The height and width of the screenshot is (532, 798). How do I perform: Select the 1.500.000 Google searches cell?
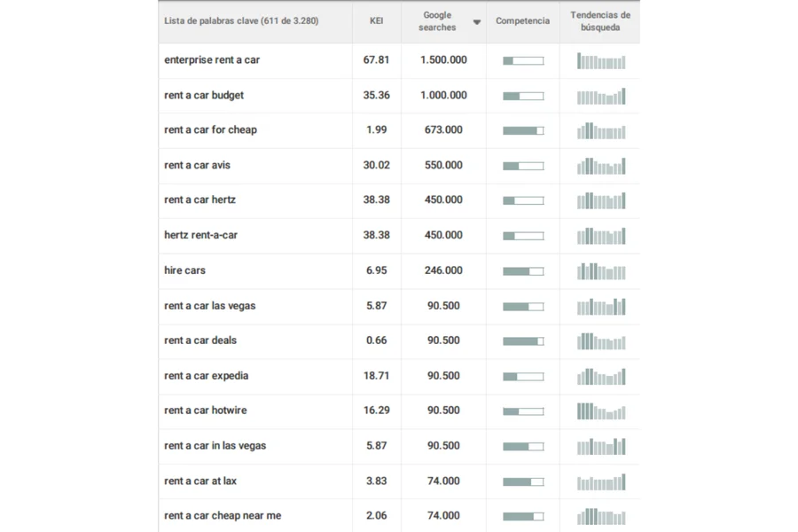click(x=443, y=60)
